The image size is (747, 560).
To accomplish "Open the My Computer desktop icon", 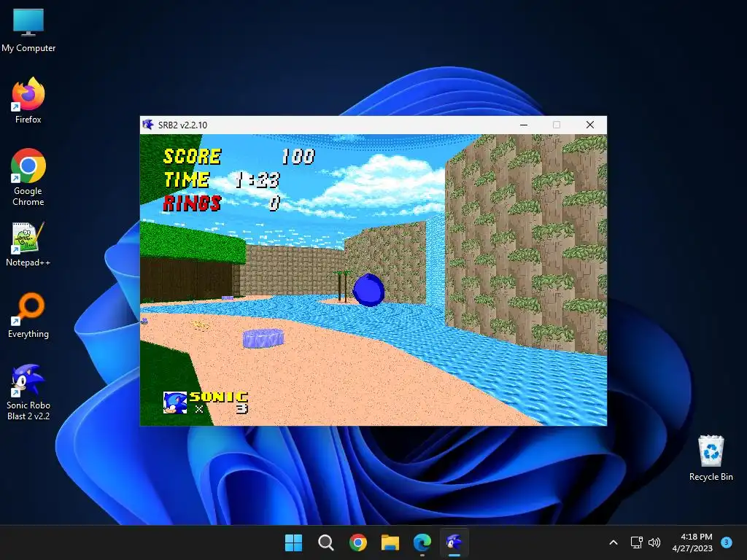I will pos(28,31).
